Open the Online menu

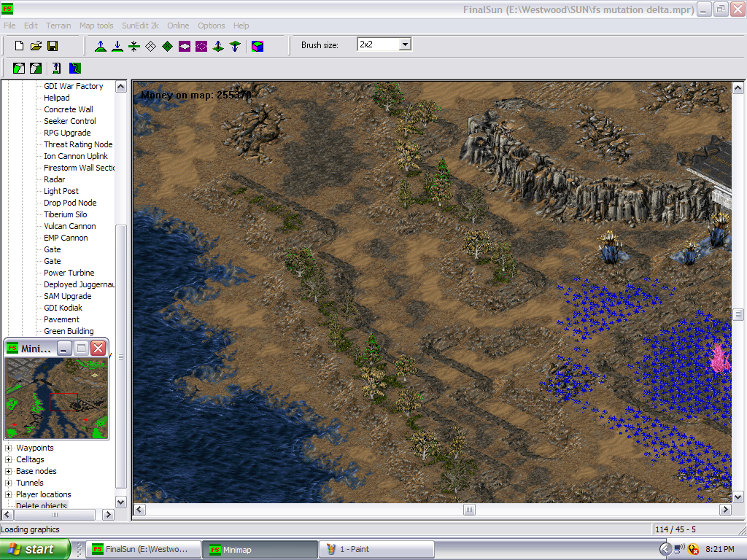[178, 26]
